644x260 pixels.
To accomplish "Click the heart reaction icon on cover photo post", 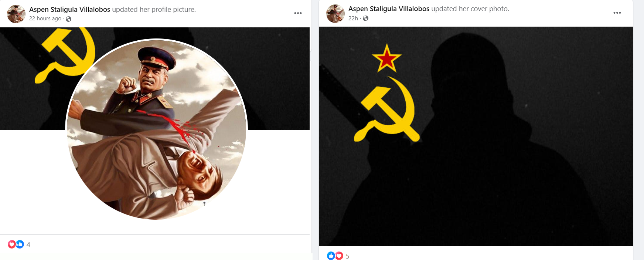I will 339,256.
